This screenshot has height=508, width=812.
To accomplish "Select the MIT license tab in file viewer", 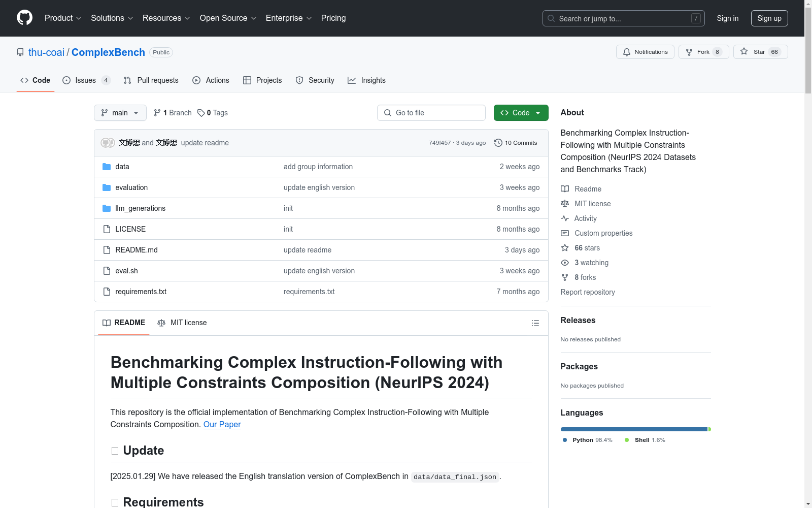I will click(x=182, y=323).
